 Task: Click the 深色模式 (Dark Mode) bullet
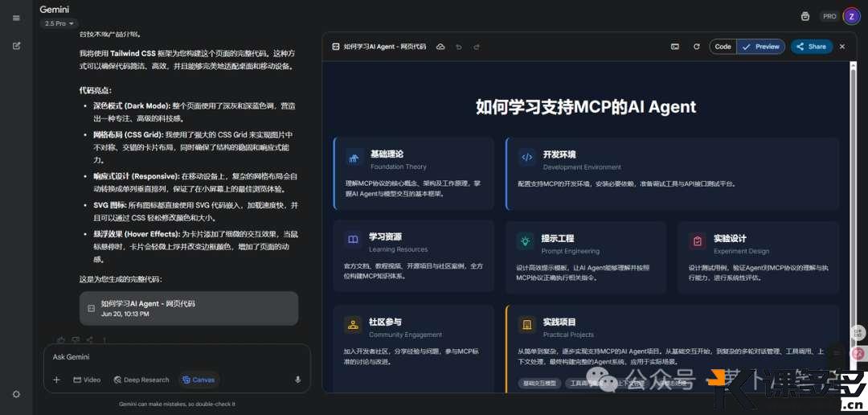tap(193, 112)
